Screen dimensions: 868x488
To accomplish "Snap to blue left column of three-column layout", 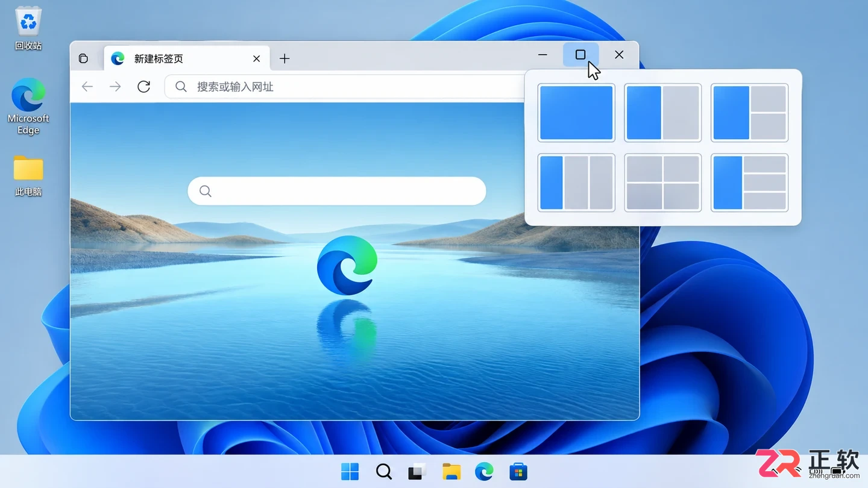I will (551, 183).
